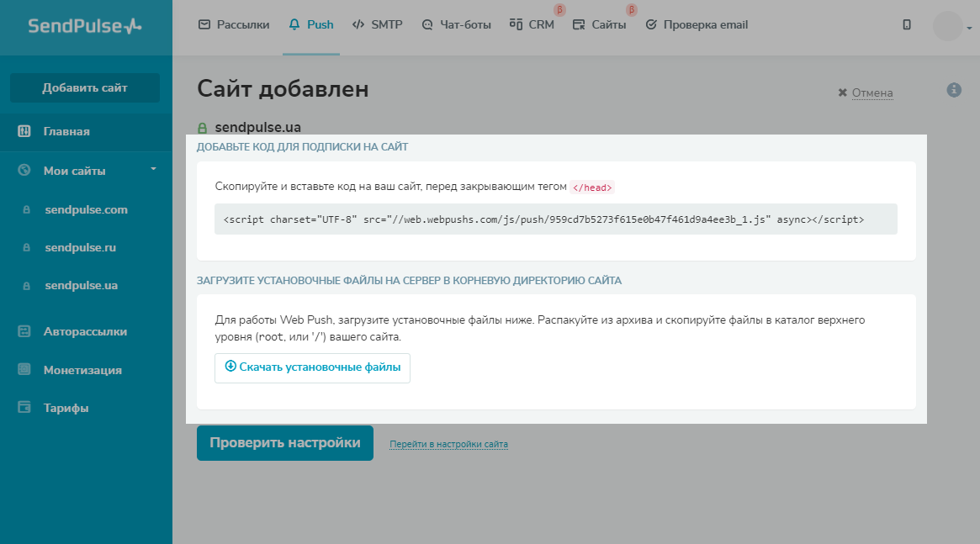Switch to the Рассылки tab

click(x=234, y=25)
